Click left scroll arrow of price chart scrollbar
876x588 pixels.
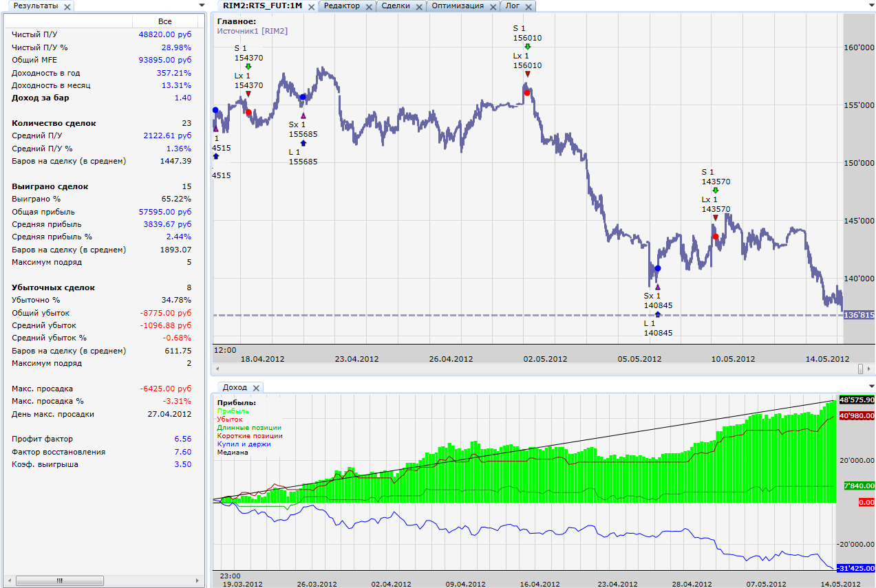coord(218,369)
